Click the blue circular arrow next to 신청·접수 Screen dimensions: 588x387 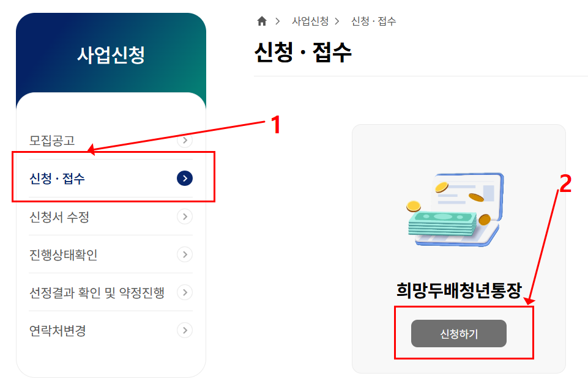(x=185, y=177)
